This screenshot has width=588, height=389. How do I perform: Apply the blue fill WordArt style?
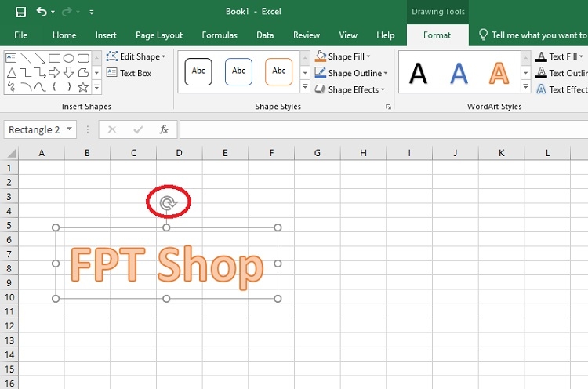459,73
